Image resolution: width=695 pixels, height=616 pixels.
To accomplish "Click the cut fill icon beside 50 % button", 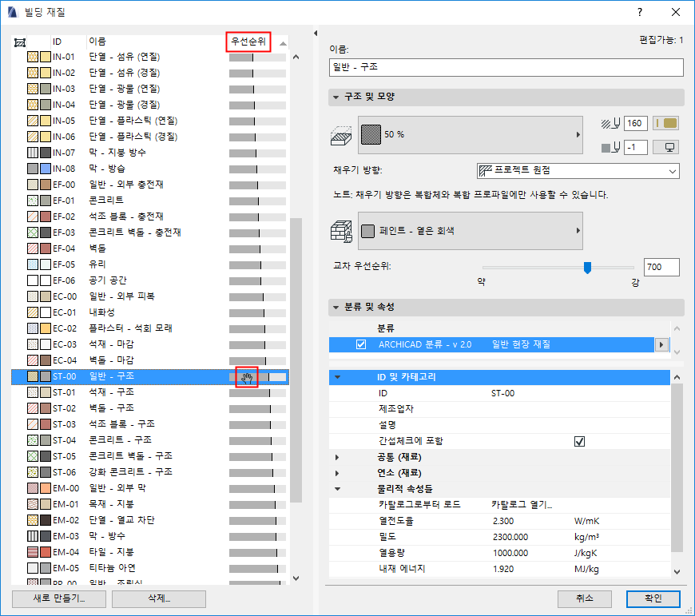I will point(341,135).
